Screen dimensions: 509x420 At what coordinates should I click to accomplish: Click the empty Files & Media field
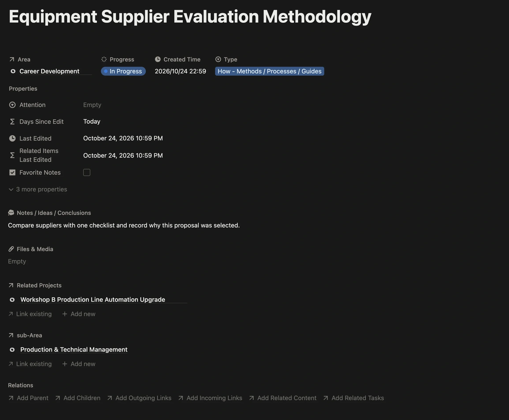[x=17, y=261]
